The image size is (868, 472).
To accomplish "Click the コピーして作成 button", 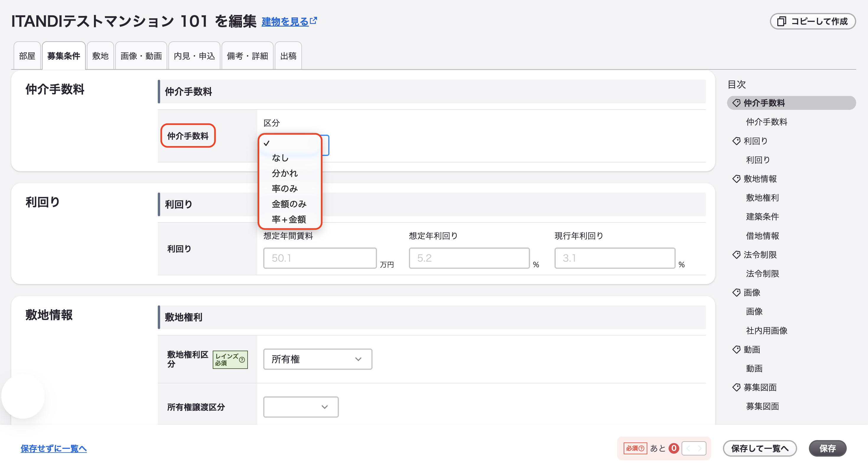I will tap(813, 21).
